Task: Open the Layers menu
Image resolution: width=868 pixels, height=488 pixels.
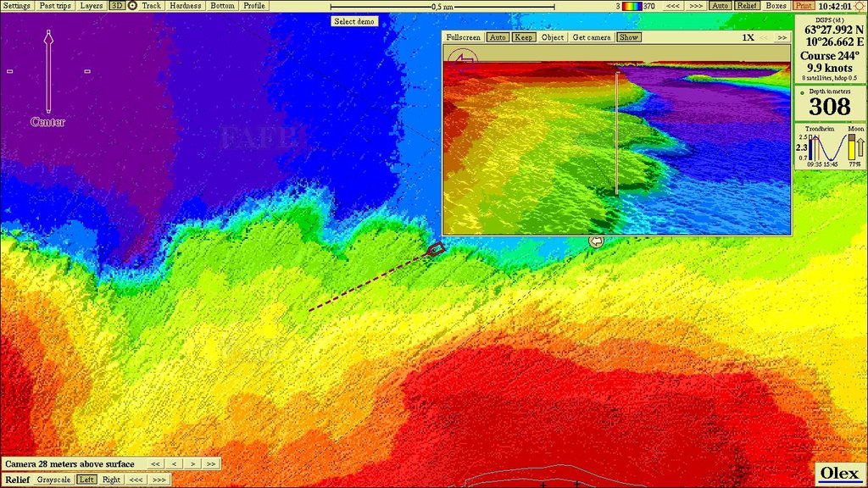Action: point(92,5)
